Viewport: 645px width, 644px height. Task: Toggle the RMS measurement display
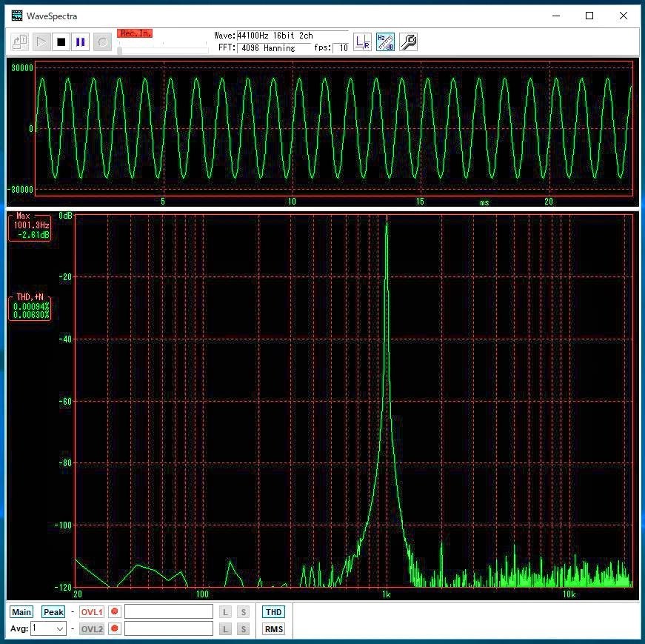tap(273, 629)
